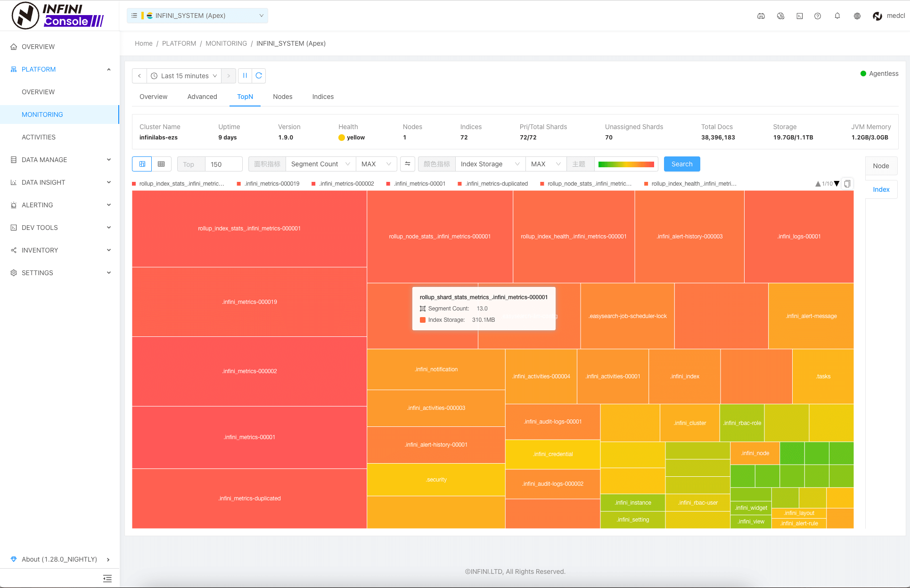The width and height of the screenshot is (910, 588).
Task: Expand the Last 15 minutes time picker
Action: pyautogui.click(x=184, y=75)
